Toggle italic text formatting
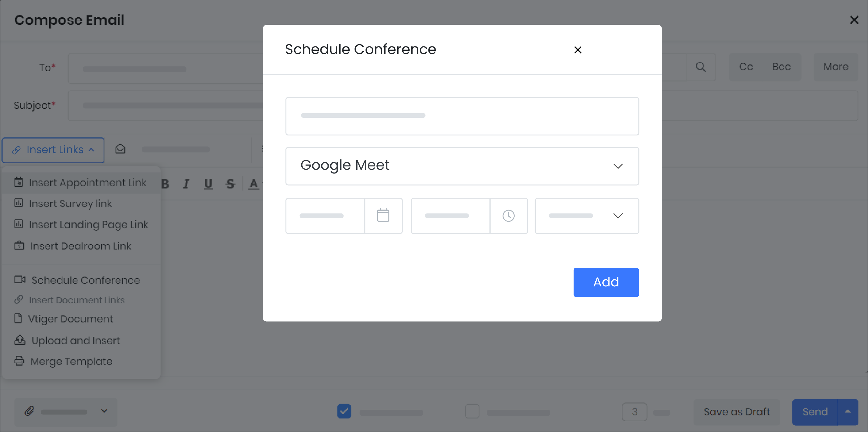This screenshot has height=432, width=868. [x=186, y=184]
